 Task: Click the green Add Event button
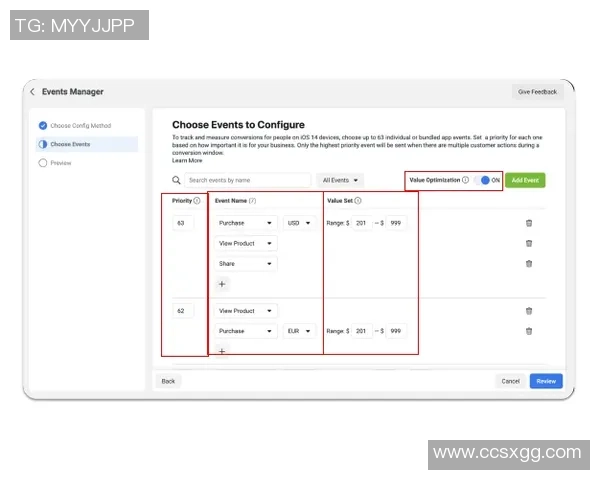click(x=525, y=180)
